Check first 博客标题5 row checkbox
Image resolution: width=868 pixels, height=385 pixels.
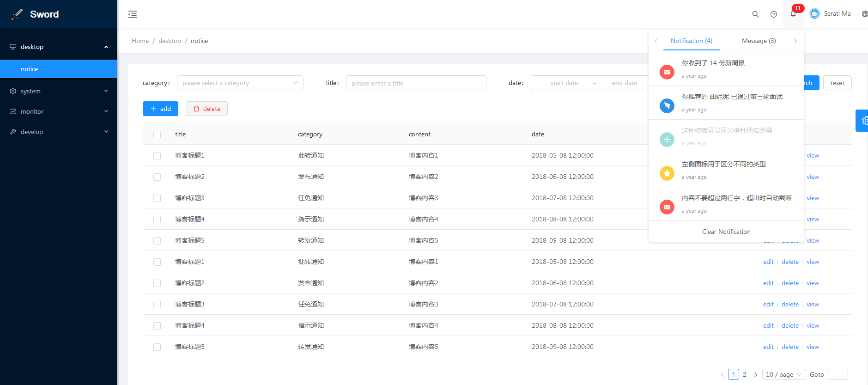coord(157,241)
